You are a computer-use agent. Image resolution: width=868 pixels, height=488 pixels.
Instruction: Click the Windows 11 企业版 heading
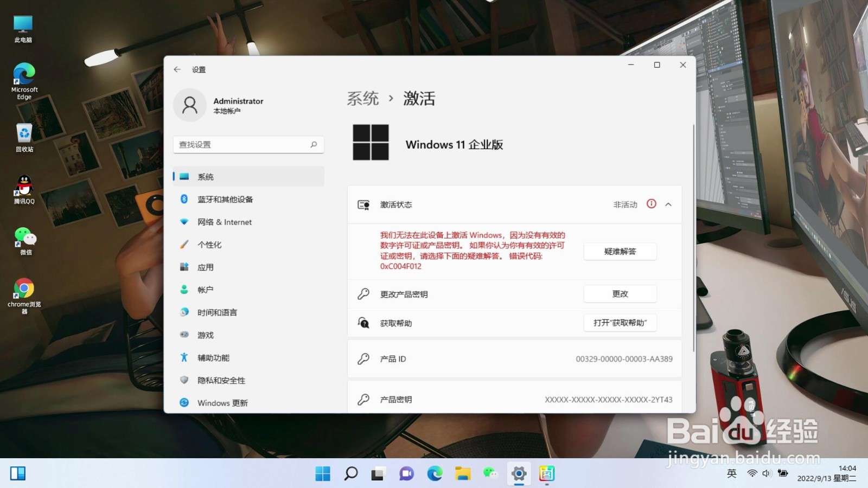pos(454,145)
